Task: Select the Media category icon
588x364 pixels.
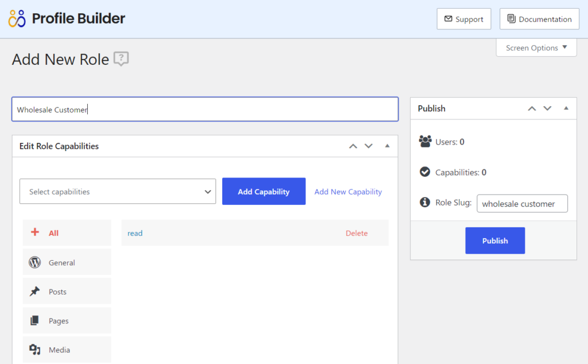Action: 35,350
